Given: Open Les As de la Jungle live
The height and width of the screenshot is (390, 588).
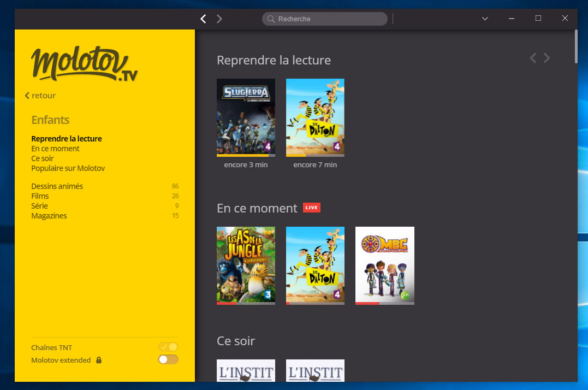Looking at the screenshot, I should pos(246,264).
